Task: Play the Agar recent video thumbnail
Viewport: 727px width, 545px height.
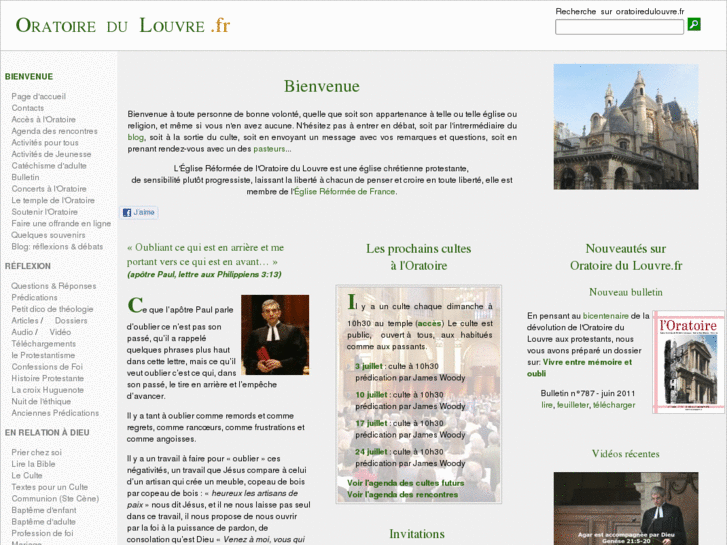Action: click(626, 508)
